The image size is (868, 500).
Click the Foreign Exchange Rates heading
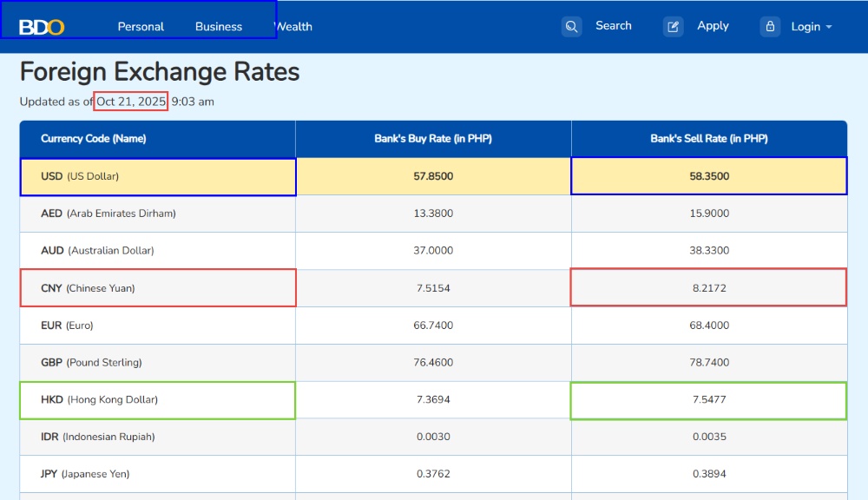tap(160, 72)
